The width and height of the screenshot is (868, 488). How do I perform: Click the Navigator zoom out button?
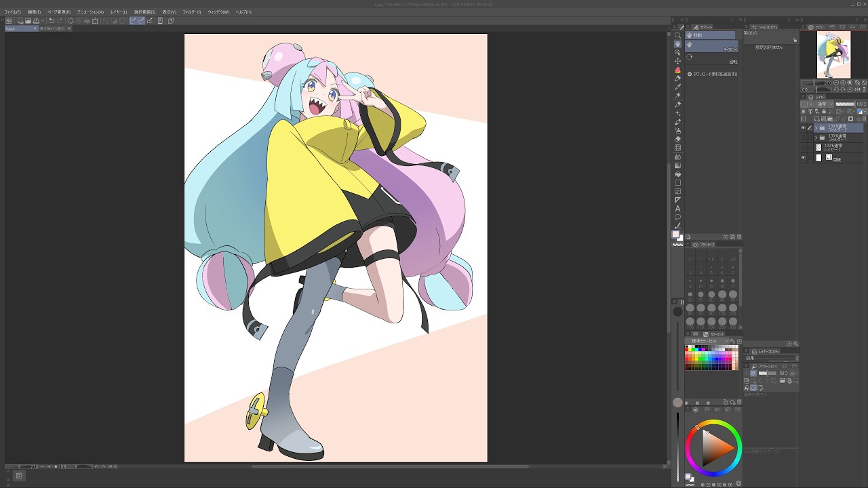click(835, 83)
